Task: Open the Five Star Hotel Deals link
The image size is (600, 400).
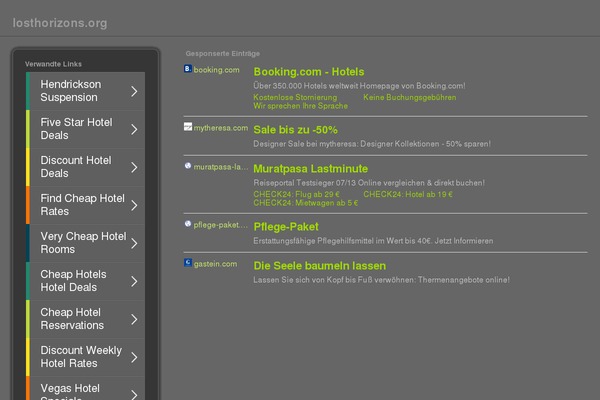Action: pos(85,129)
